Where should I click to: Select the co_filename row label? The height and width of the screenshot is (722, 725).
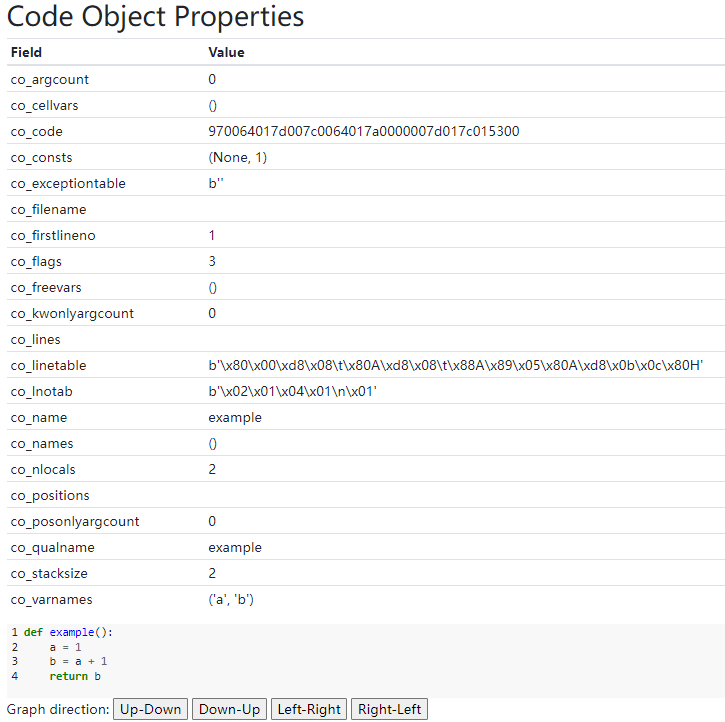tap(48, 209)
